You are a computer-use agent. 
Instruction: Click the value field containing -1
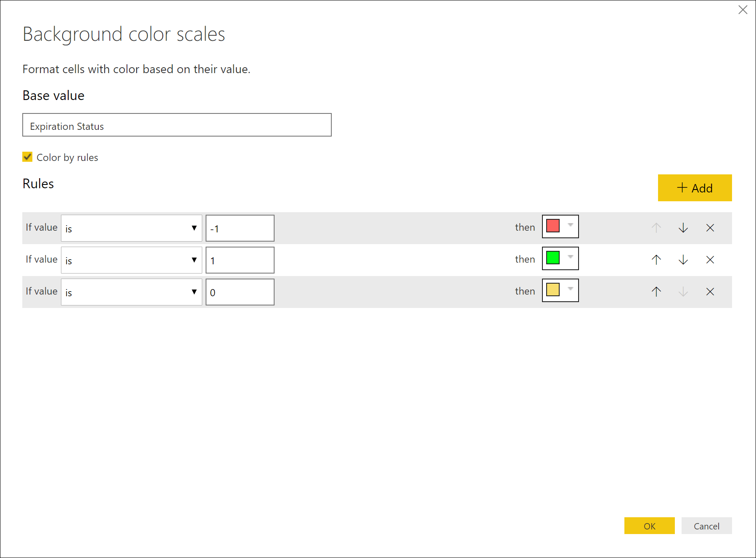[x=240, y=228]
